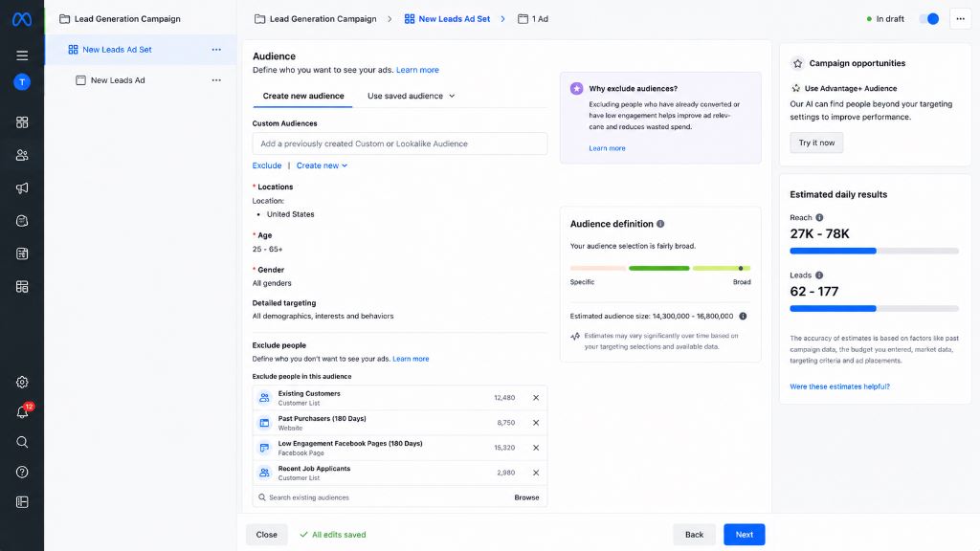Image resolution: width=980 pixels, height=551 pixels.
Task: Expand the hamburger menu in sidebar
Action: (22, 55)
